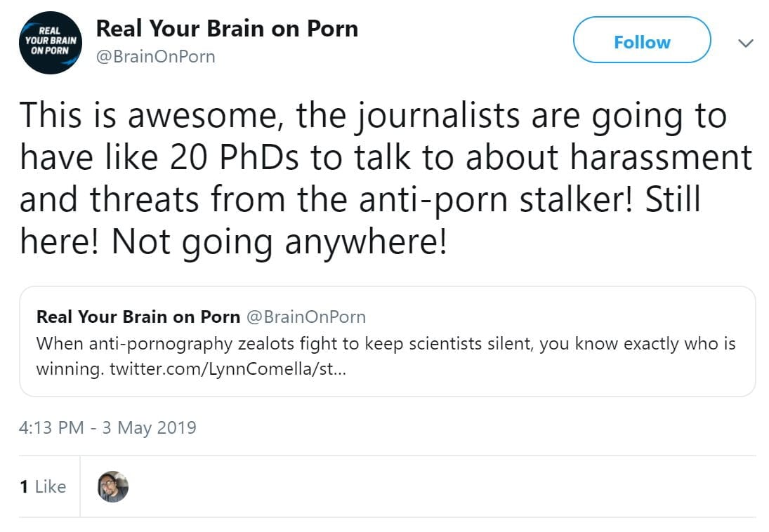The height and width of the screenshot is (532, 769).
Task: Click the "Not going anywhere!" closing sentence
Action: tap(279, 242)
